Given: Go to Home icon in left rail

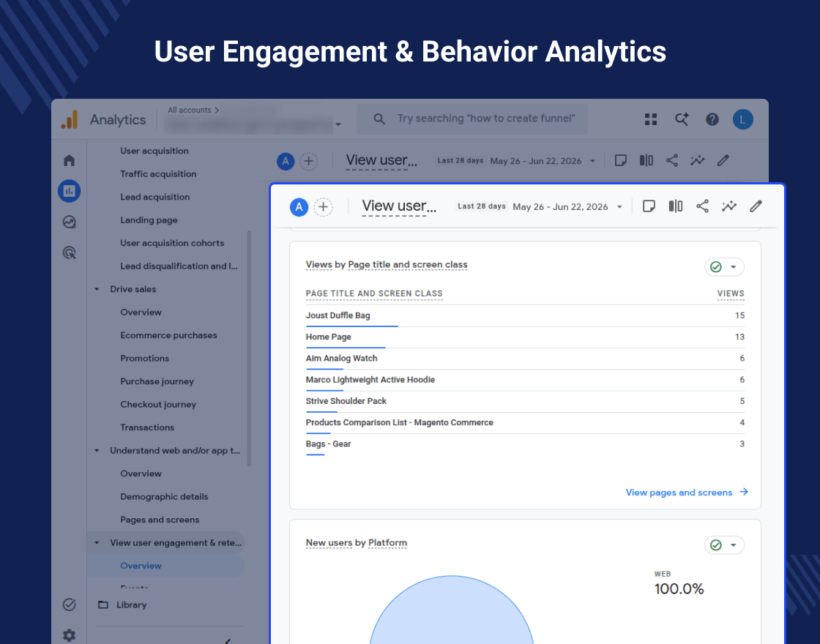Looking at the screenshot, I should [69, 160].
